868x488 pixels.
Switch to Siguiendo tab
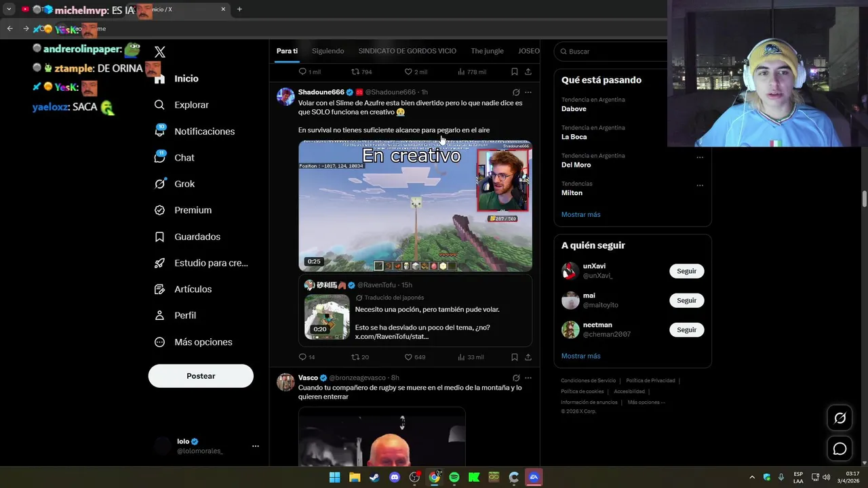328,51
